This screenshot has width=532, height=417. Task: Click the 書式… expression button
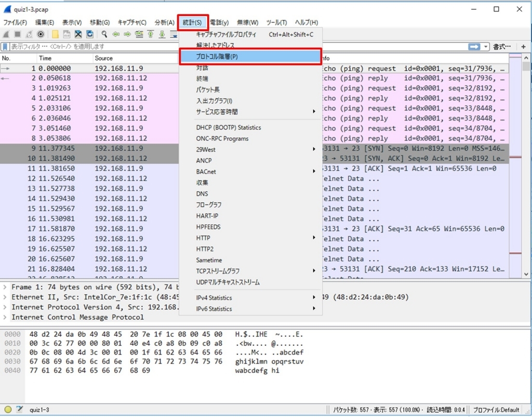point(502,46)
